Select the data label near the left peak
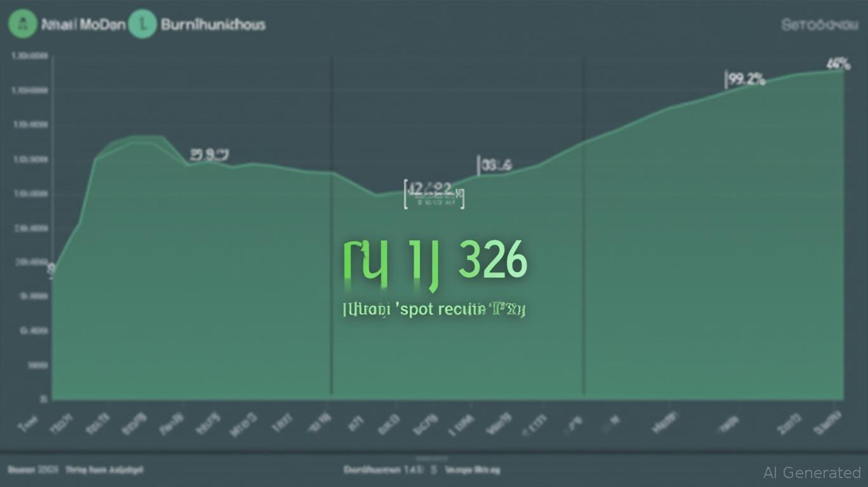This screenshot has height=487, width=868. pos(209,154)
